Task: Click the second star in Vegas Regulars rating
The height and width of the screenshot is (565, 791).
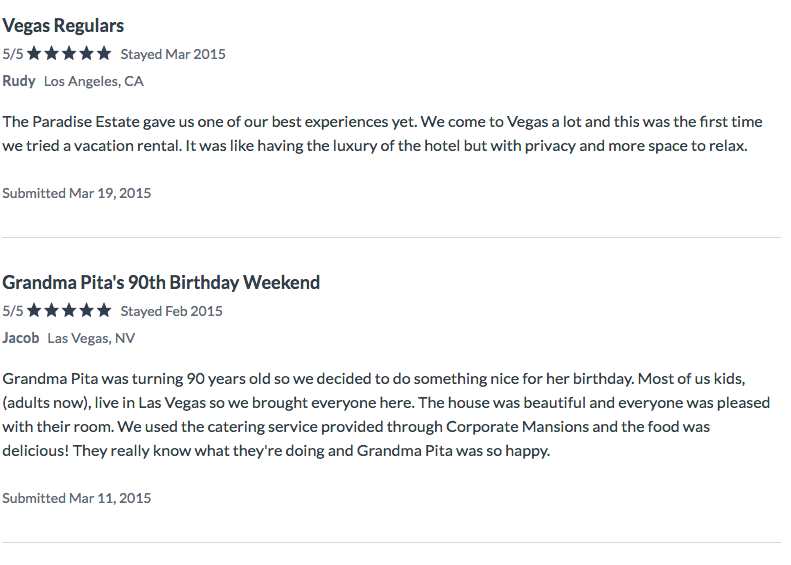Action: coord(51,53)
